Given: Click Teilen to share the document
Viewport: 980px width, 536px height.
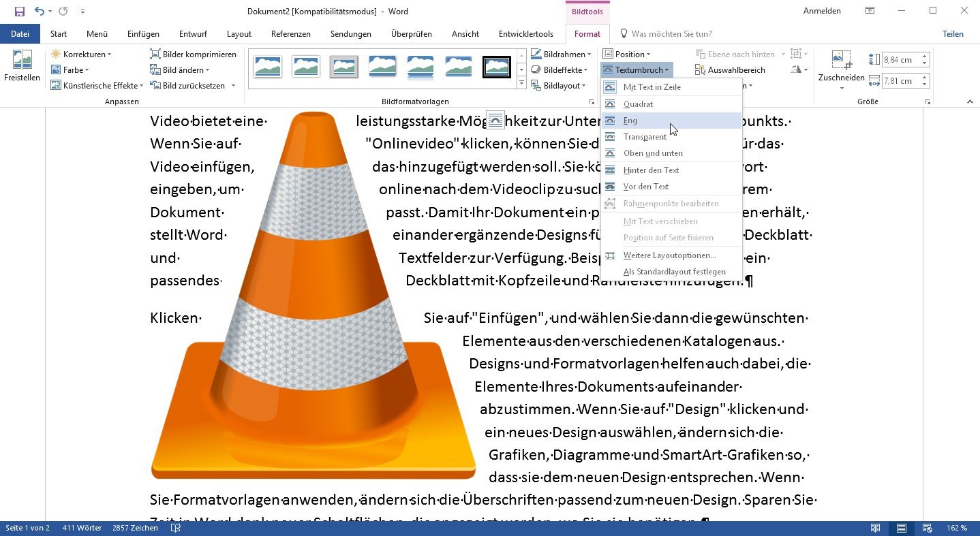Looking at the screenshot, I should point(953,34).
